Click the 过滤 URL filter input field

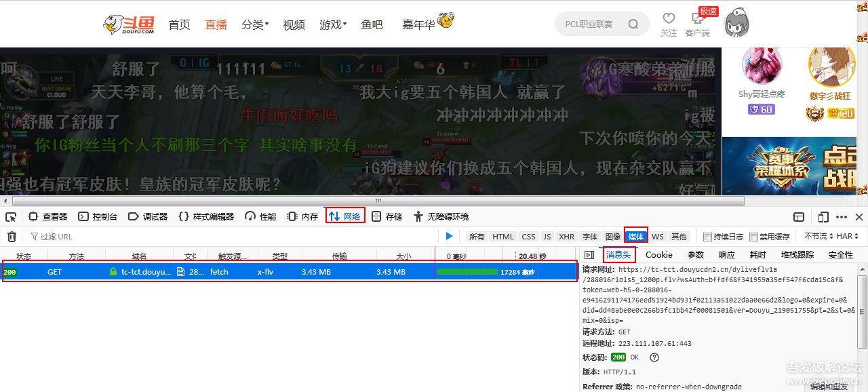pos(61,235)
